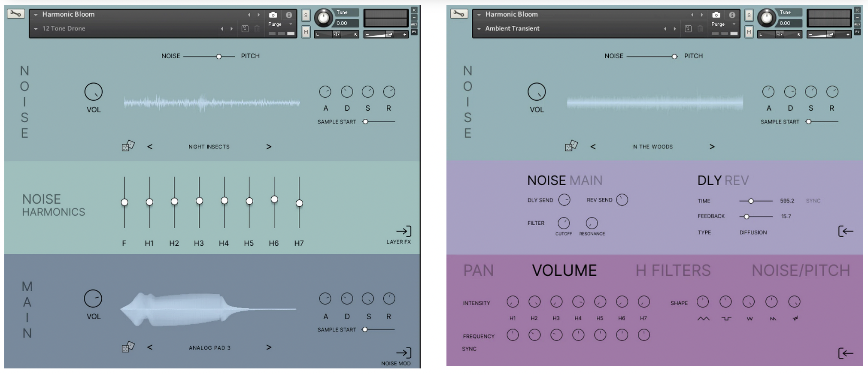Click the DLY SEND knob
Screen dimensions: 868x374
click(564, 200)
